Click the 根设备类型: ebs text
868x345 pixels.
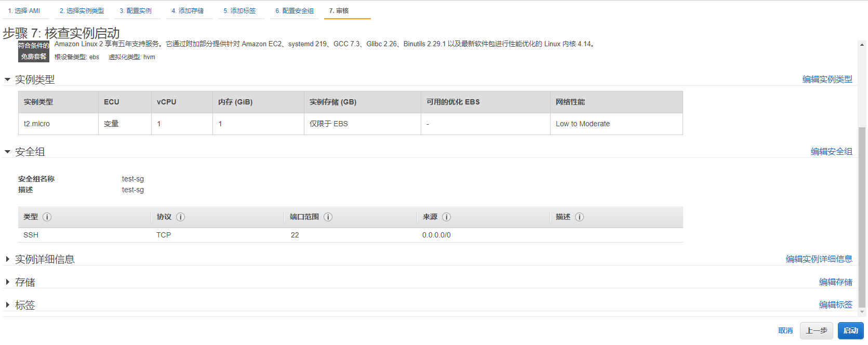pos(77,57)
